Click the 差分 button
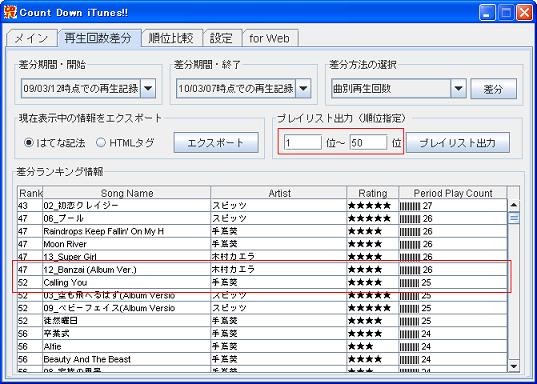 click(493, 89)
